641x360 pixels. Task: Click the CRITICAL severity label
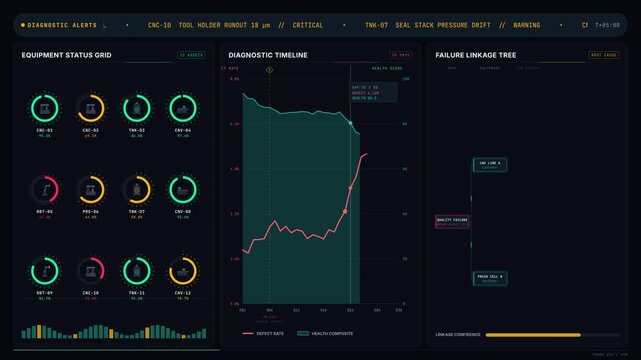(x=307, y=25)
